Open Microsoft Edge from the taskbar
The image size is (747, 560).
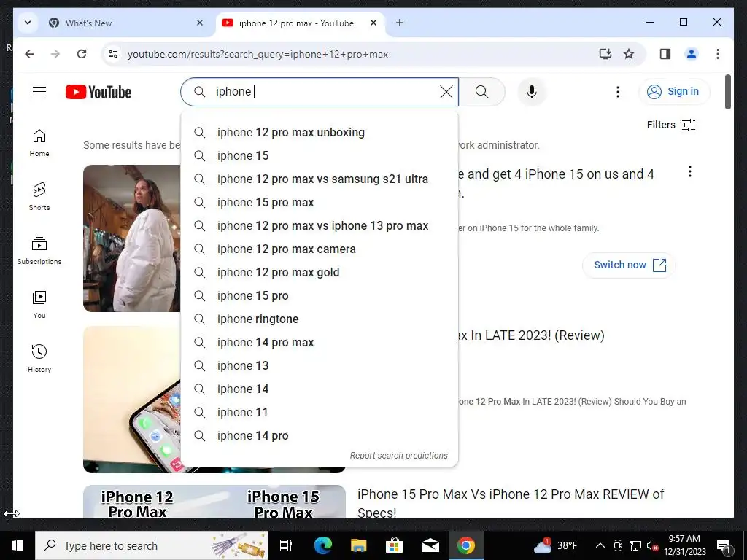click(x=322, y=545)
